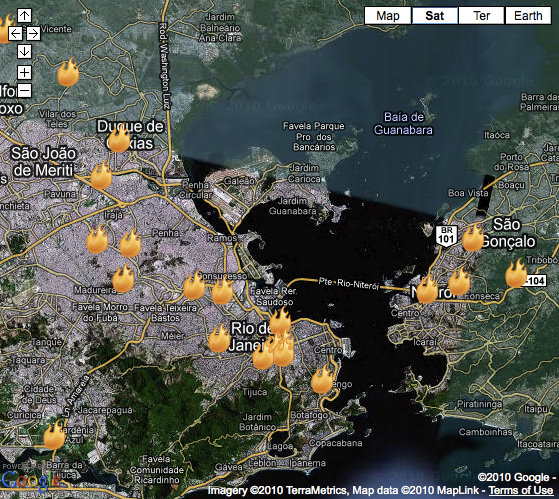Zoom in with the plus button
This screenshot has width=559, height=499.
(24, 72)
